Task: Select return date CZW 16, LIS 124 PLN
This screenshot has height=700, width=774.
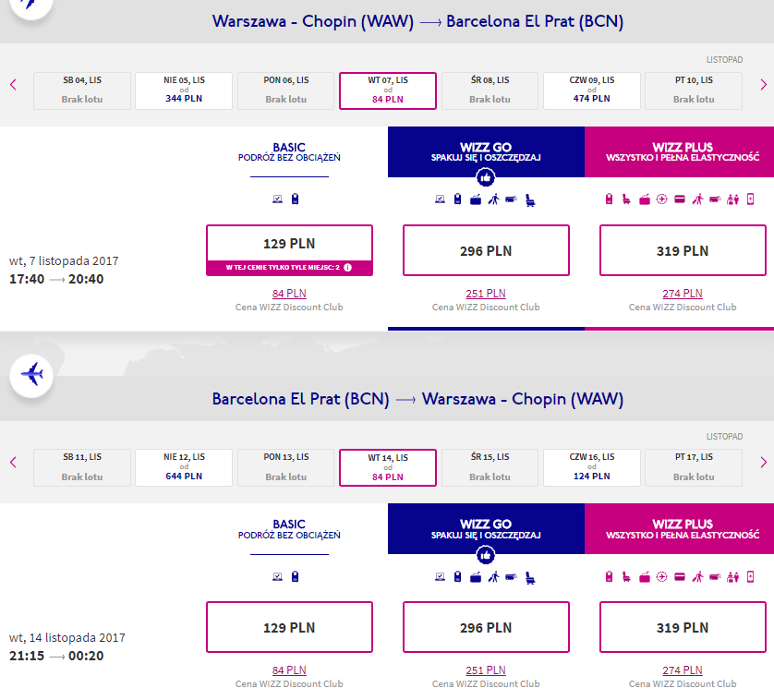Action: [x=592, y=467]
